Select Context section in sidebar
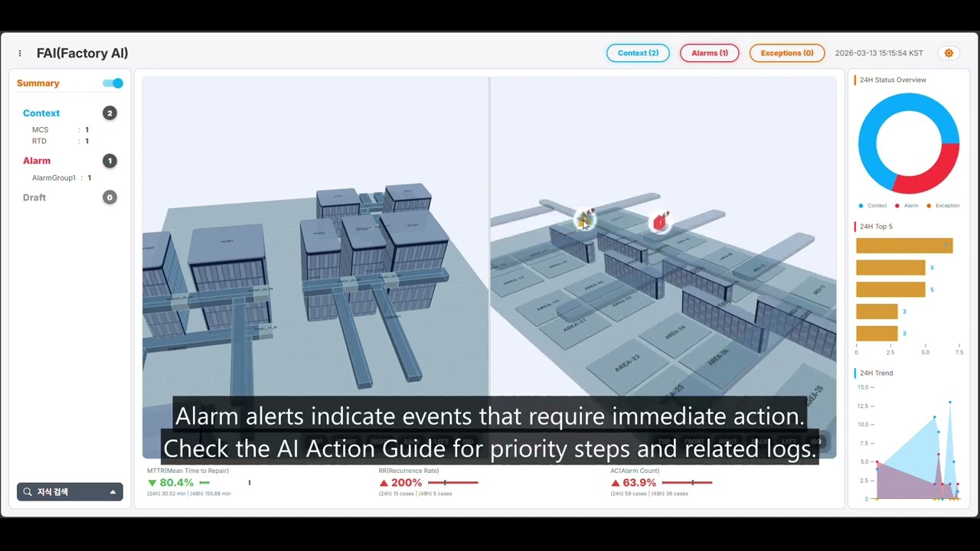The width and height of the screenshot is (980, 551). point(41,113)
